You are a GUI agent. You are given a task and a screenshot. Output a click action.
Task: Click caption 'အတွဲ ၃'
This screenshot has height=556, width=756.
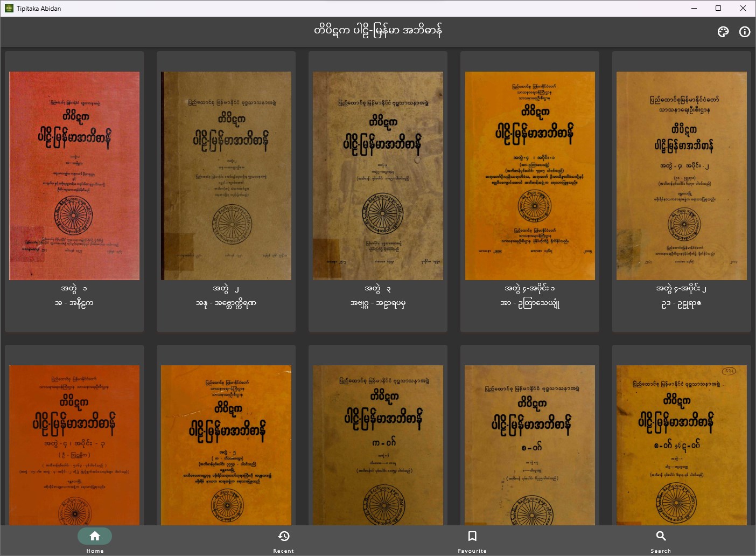point(378,289)
